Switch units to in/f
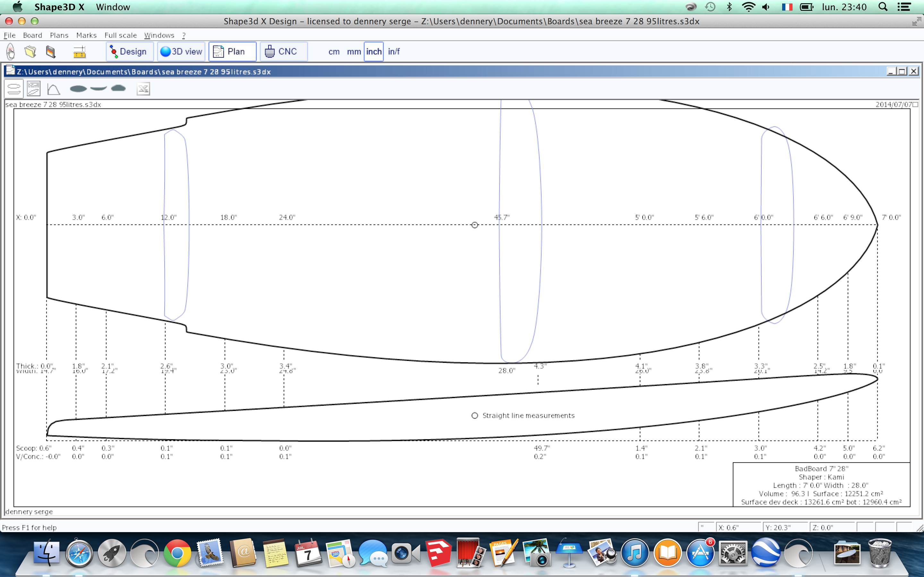 [x=394, y=52]
